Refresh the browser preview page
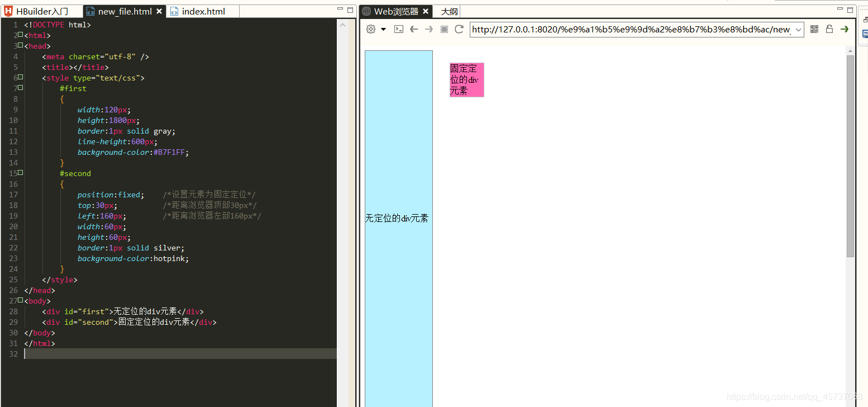 point(459,29)
